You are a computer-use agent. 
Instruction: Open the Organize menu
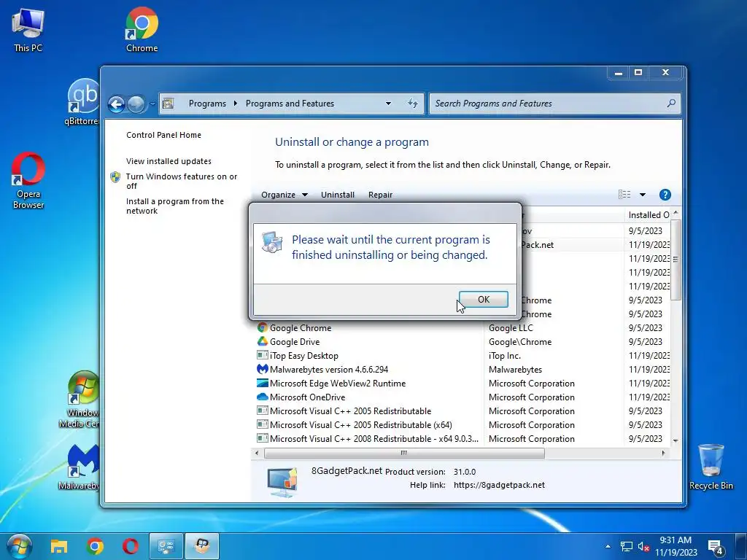pos(285,195)
